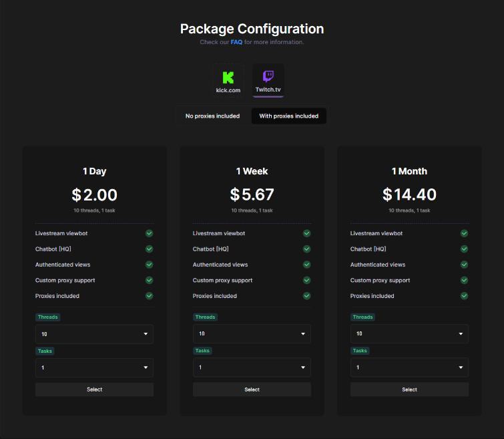Click the Authenticated views checkmark in 1 Month

464,265
